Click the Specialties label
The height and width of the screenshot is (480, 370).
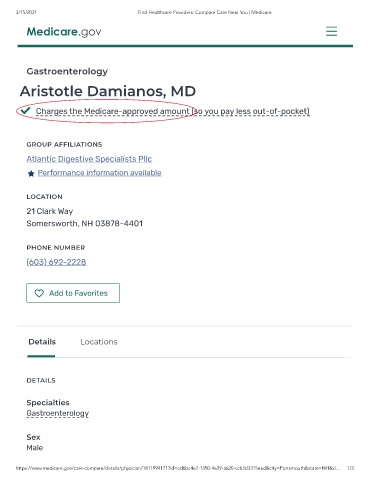48,403
